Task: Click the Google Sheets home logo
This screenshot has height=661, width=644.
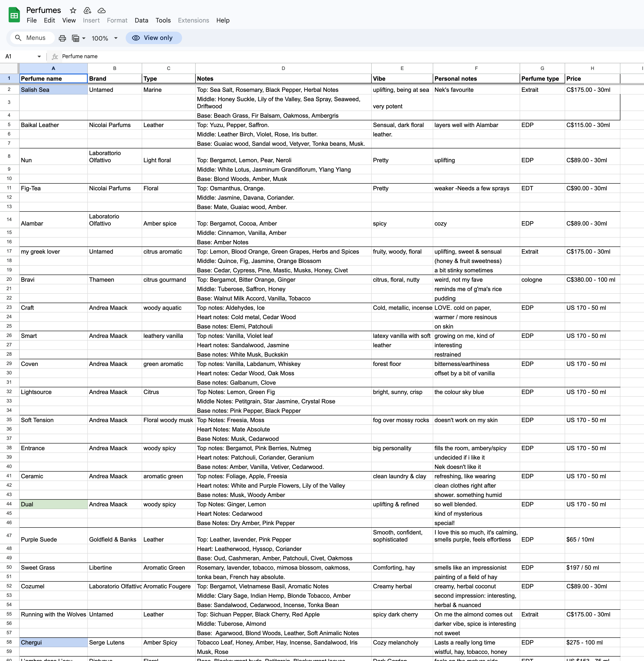Action: pyautogui.click(x=14, y=15)
